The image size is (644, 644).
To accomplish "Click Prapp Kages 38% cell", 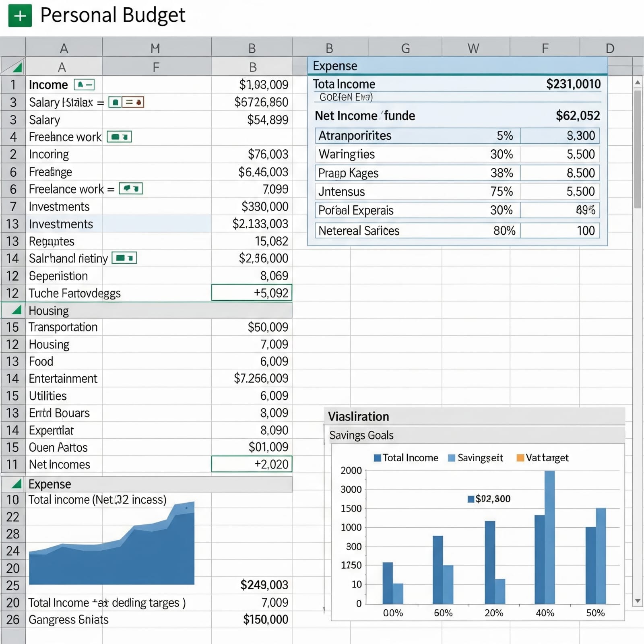I will click(x=502, y=173).
